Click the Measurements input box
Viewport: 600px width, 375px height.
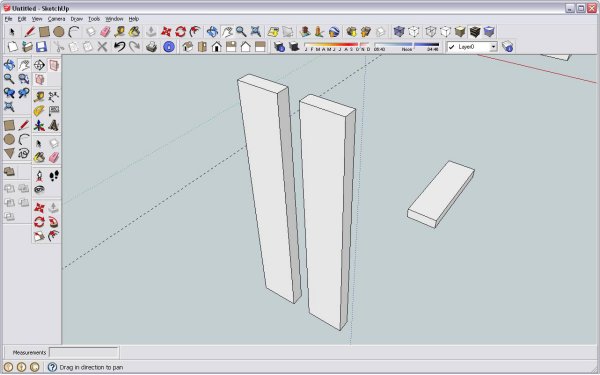coord(84,352)
